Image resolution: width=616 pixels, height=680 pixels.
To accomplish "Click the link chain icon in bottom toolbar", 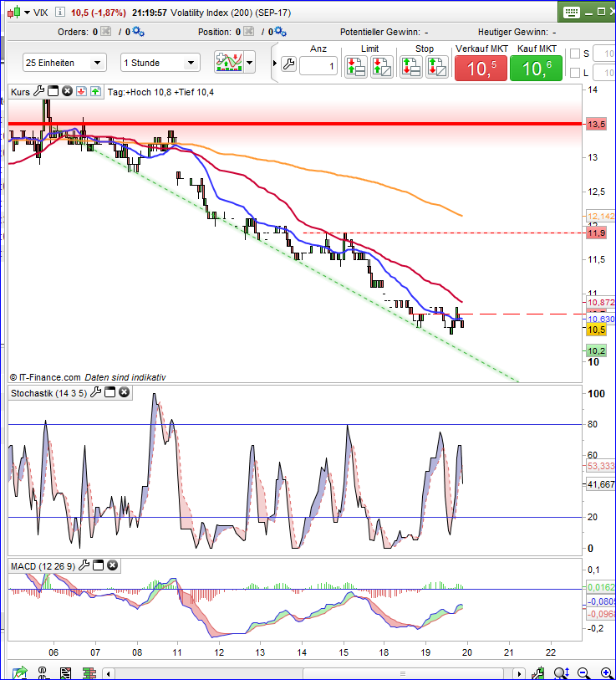I will tap(43, 673).
